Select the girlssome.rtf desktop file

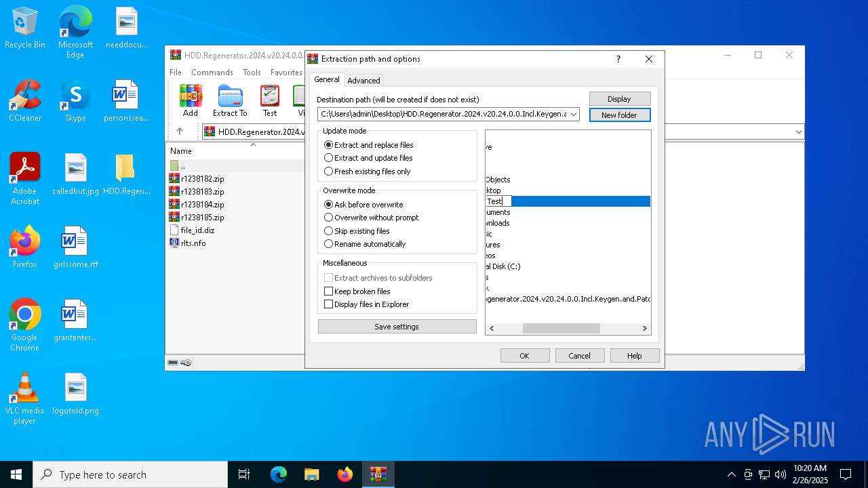(x=75, y=247)
